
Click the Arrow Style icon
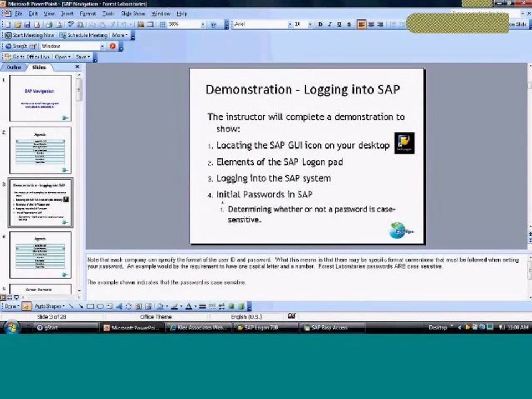(222, 306)
